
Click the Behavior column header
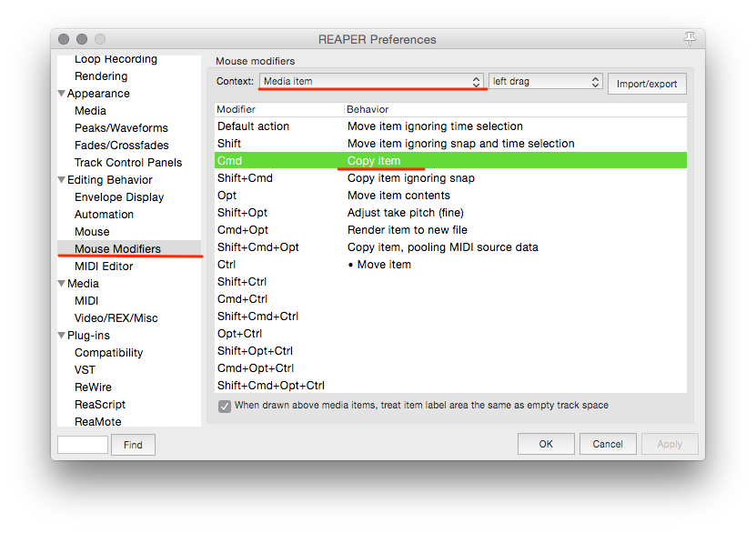516,109
